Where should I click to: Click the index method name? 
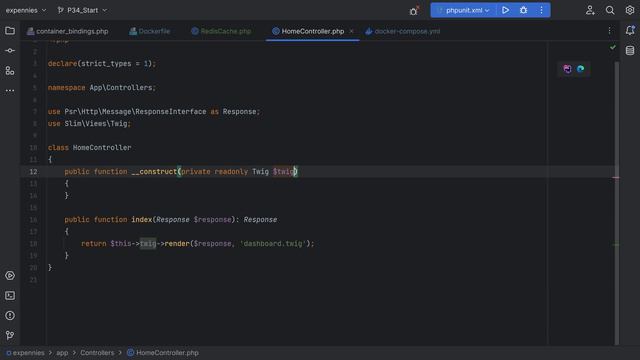(142, 220)
